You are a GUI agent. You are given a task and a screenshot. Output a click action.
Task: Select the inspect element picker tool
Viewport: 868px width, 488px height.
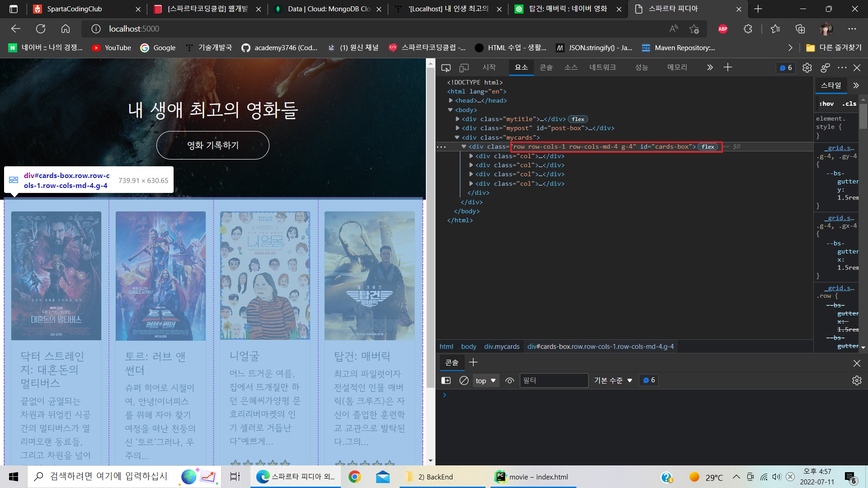point(446,68)
